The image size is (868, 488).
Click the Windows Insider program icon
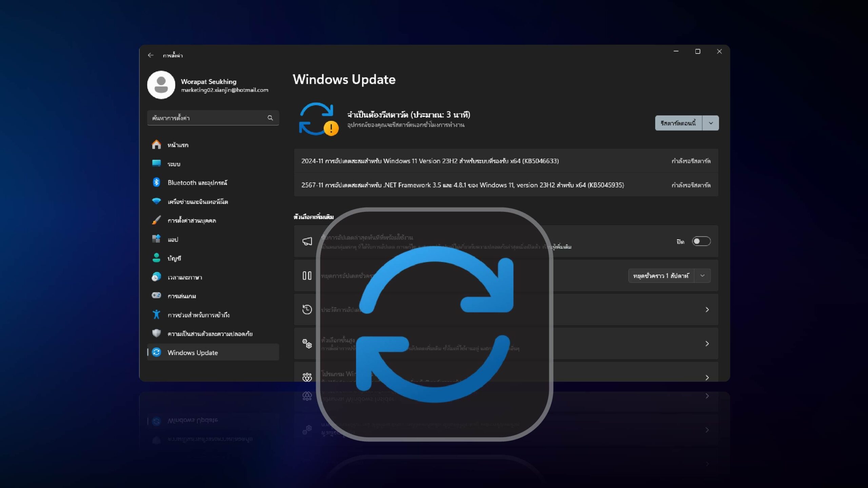(307, 377)
